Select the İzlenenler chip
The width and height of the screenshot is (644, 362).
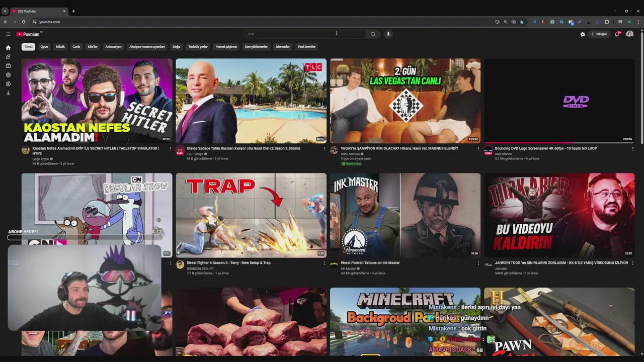click(x=283, y=47)
